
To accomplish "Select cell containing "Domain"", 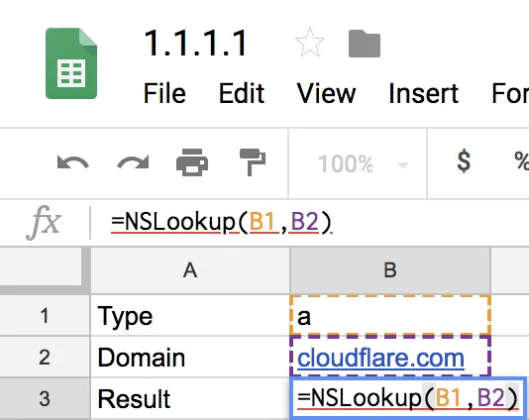I will (x=190, y=357).
